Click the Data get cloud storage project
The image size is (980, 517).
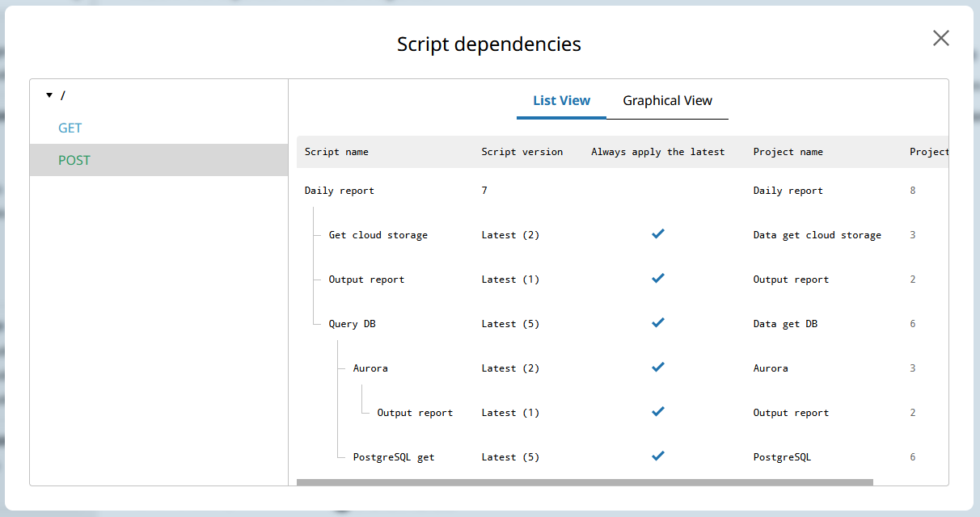tap(817, 235)
